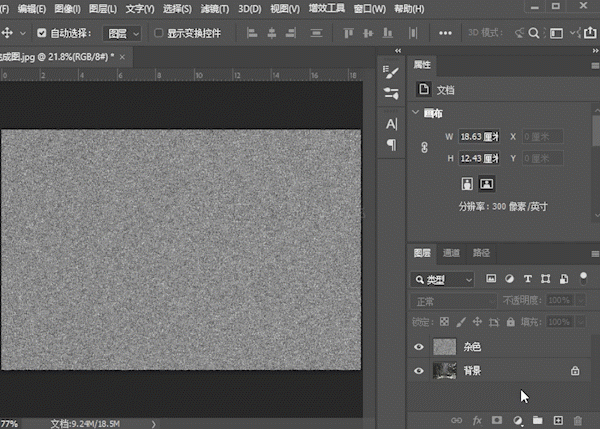
Task: Create a new layer
Action: click(x=558, y=420)
